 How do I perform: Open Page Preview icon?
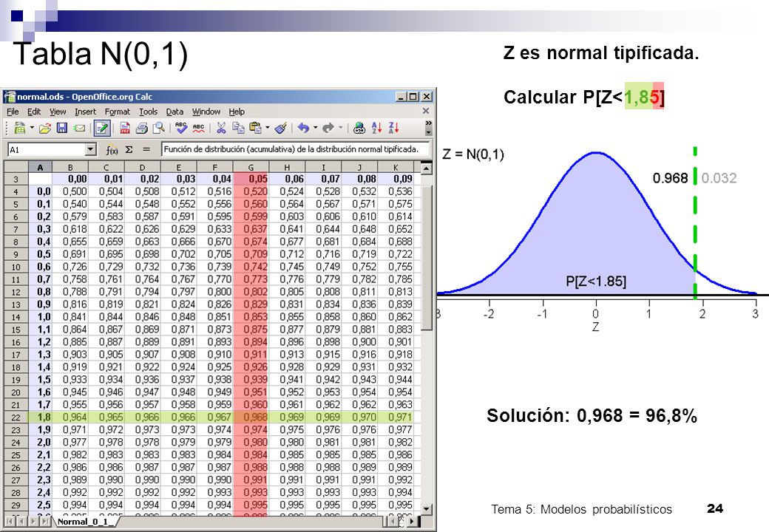[158, 129]
